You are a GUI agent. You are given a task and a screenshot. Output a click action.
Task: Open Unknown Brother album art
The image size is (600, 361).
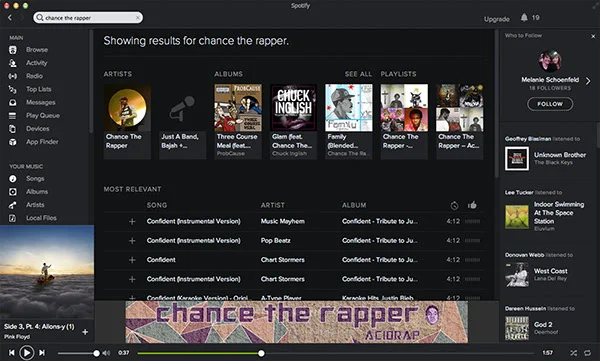tap(517, 158)
